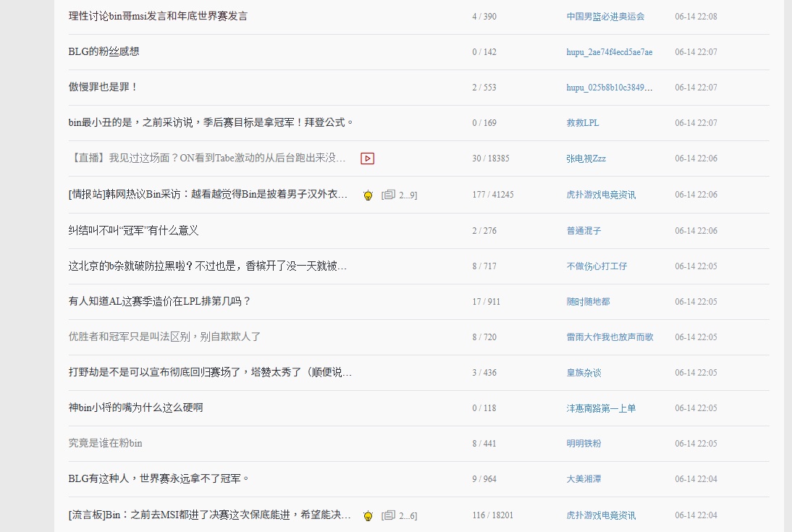The width and height of the screenshot is (792, 532).
Task: View author profile '张电视Zzz'
Action: pos(586,159)
